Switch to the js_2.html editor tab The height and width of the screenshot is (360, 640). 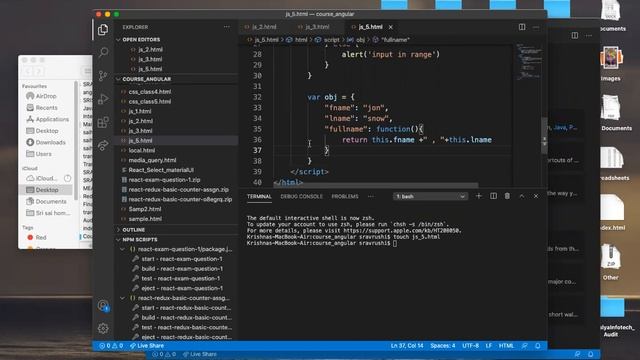click(264, 27)
